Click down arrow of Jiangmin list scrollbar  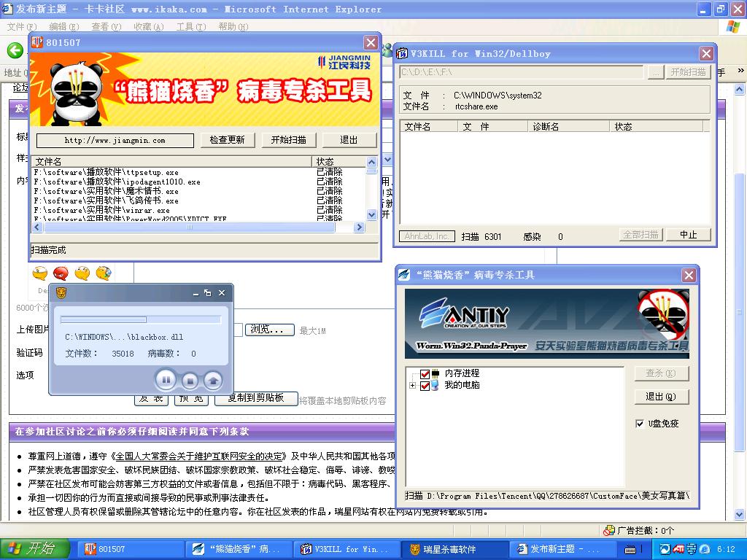tap(372, 215)
